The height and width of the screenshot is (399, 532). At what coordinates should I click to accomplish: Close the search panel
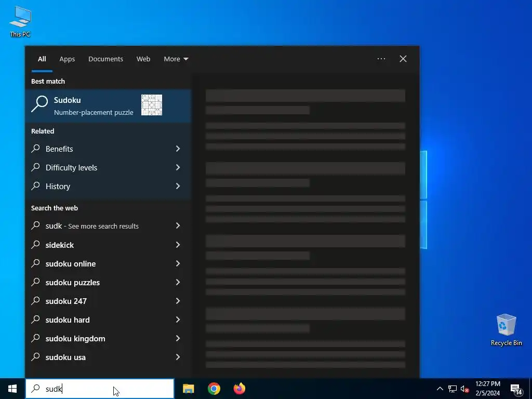(x=403, y=59)
